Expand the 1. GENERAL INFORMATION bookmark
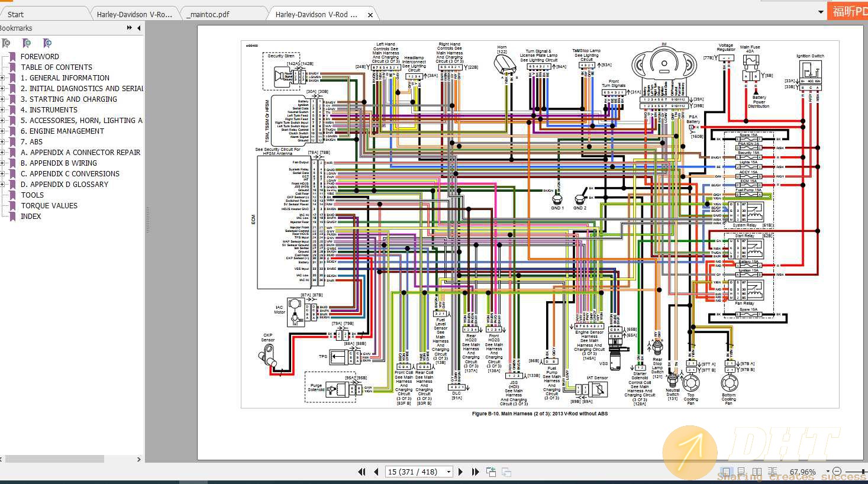868x484 pixels. [x=2, y=78]
